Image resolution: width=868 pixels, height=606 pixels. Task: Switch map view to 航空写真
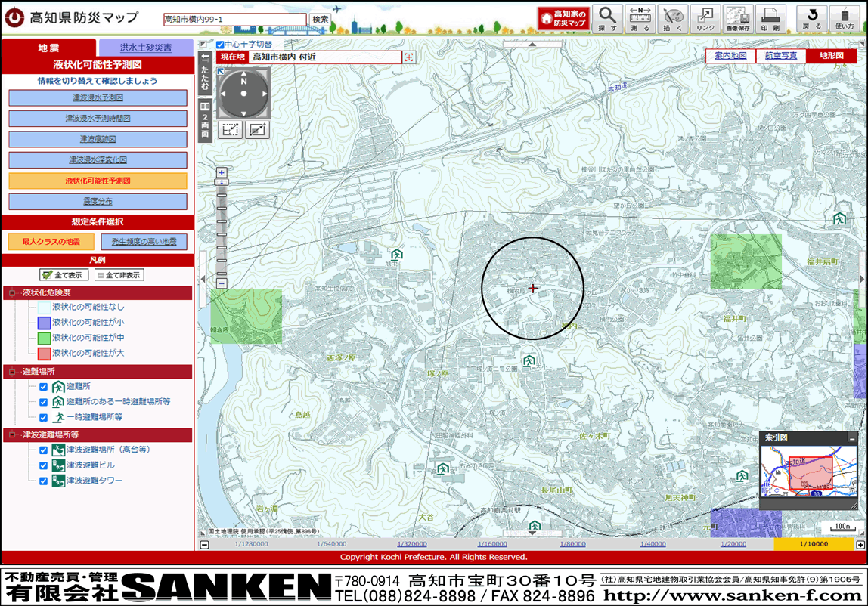point(780,56)
